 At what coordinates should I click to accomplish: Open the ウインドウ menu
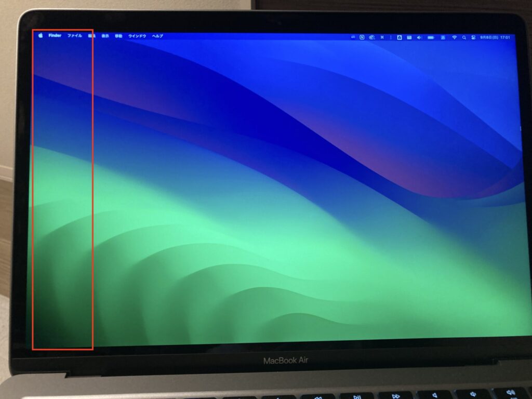[x=137, y=36]
